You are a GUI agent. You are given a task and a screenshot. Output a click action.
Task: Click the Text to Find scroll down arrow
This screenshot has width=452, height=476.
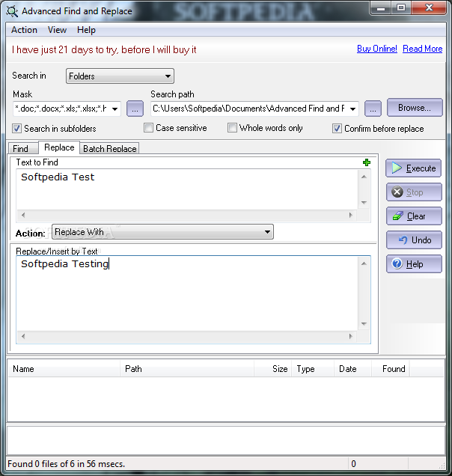(364, 203)
